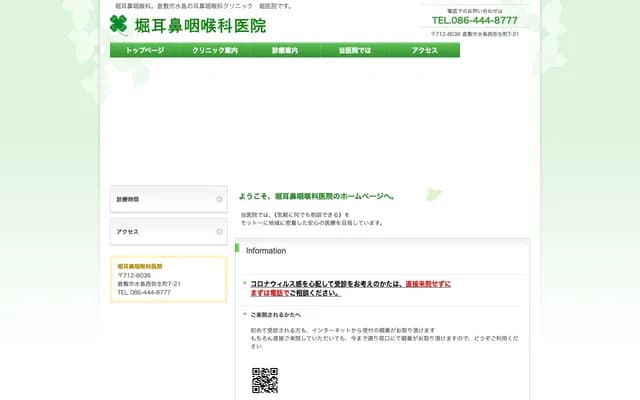Click the QR code image
640x400 pixels.
pos(264,380)
